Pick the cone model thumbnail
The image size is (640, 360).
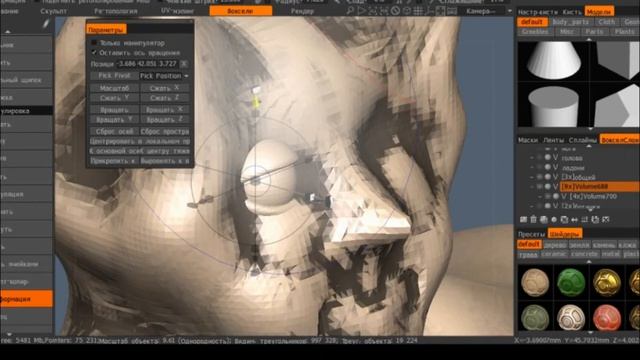[553, 60]
